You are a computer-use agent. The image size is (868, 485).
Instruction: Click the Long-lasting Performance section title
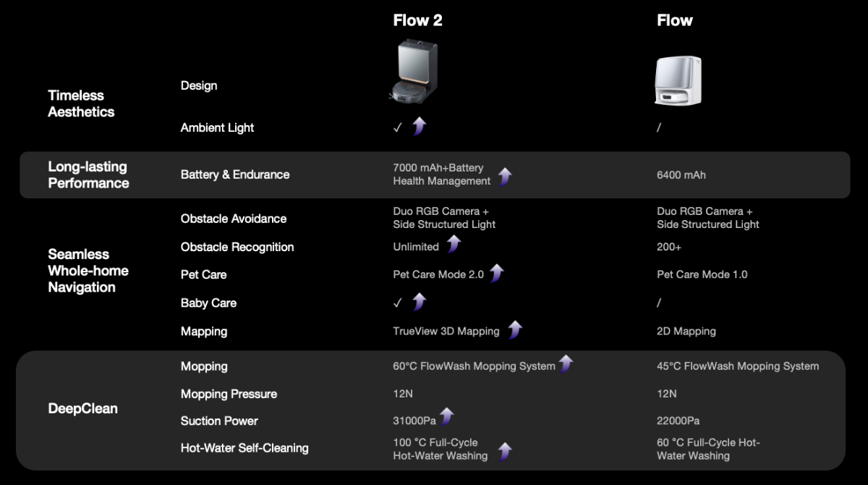click(x=88, y=174)
